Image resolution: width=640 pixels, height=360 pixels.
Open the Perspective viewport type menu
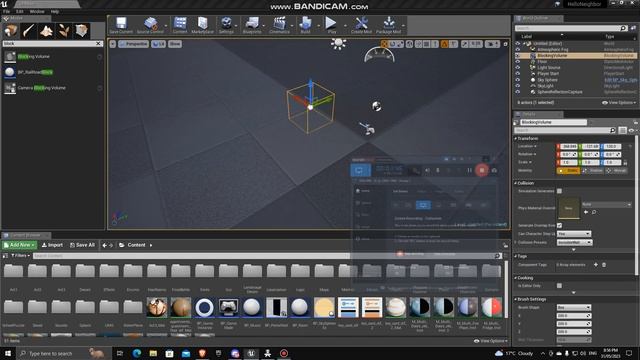point(133,44)
